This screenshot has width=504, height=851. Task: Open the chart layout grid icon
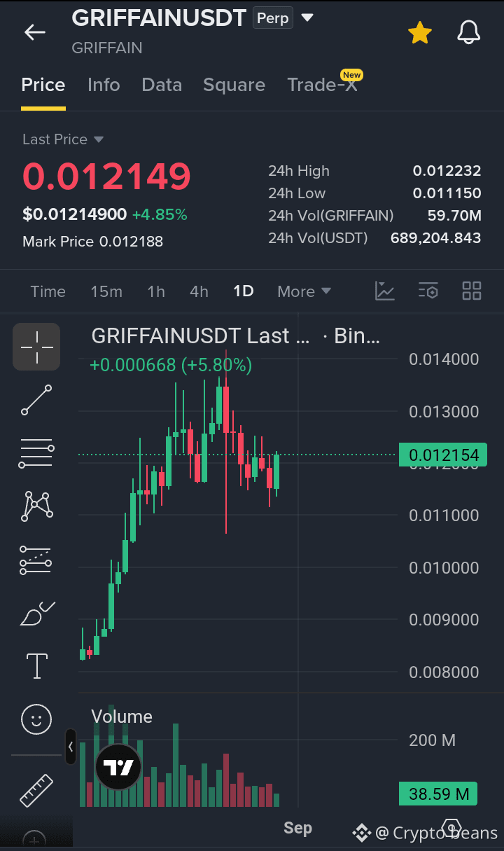coord(472,291)
